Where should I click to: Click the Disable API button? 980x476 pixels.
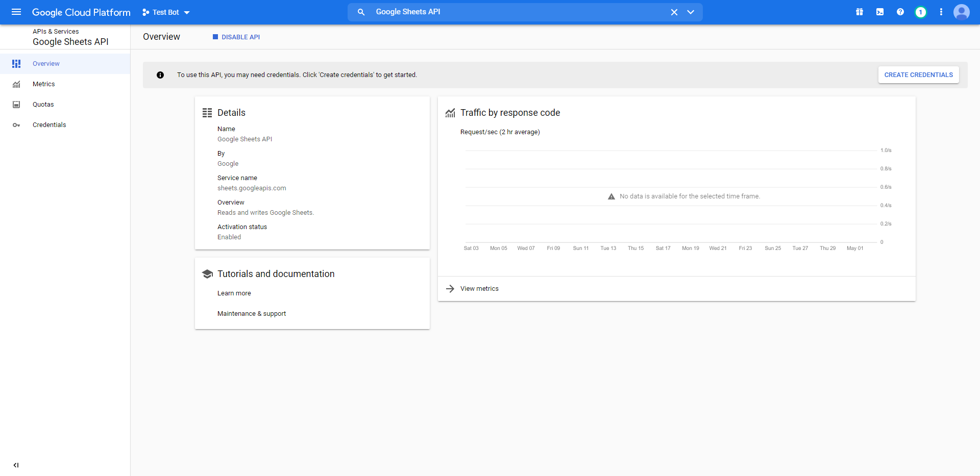236,37
